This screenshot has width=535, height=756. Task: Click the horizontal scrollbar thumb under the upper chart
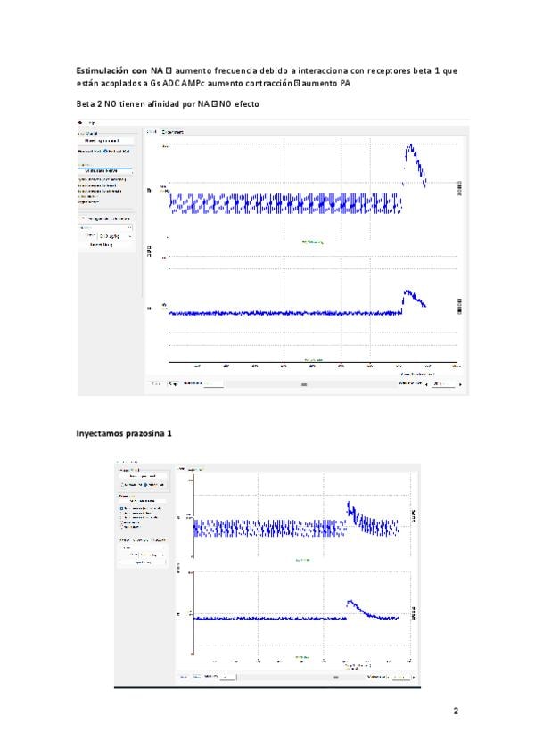[x=304, y=385]
